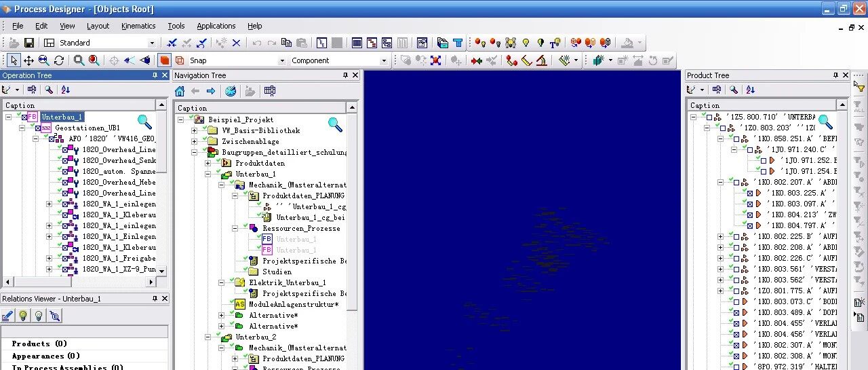This screenshot has height=370, width=868.
Task: Click the sort A-Z icon in Operation Tree
Action: tap(66, 90)
